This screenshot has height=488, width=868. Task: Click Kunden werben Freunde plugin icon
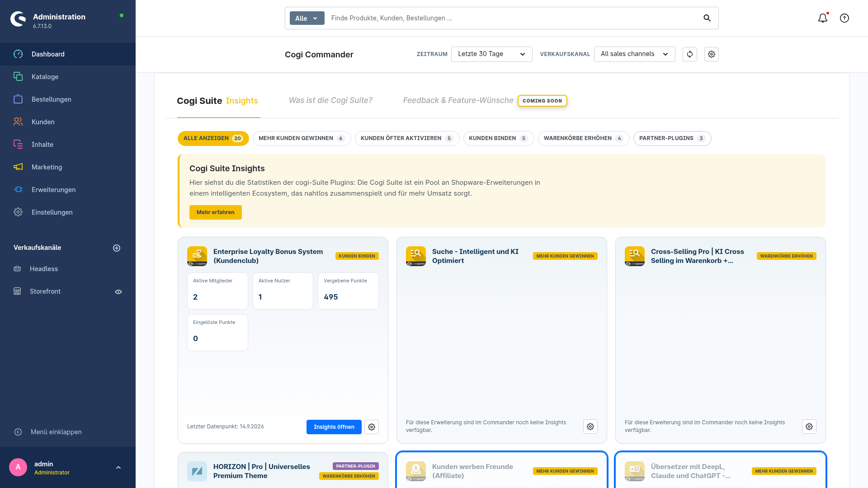coord(416,471)
